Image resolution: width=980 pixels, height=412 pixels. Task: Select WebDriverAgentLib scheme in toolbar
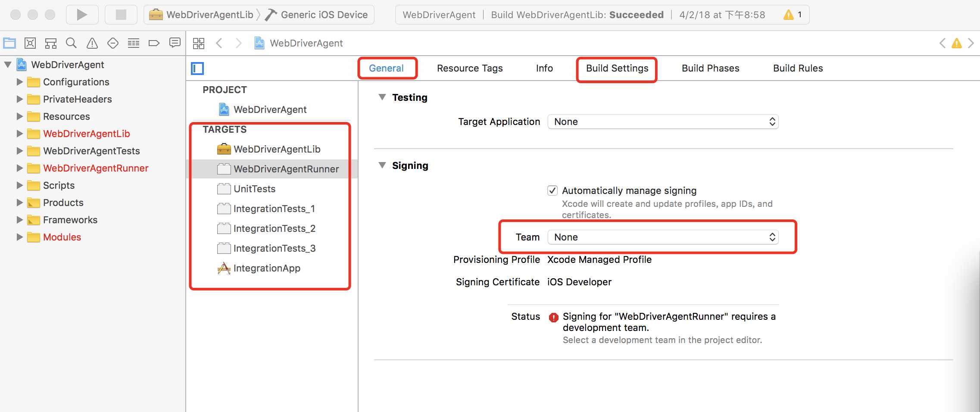click(x=201, y=15)
